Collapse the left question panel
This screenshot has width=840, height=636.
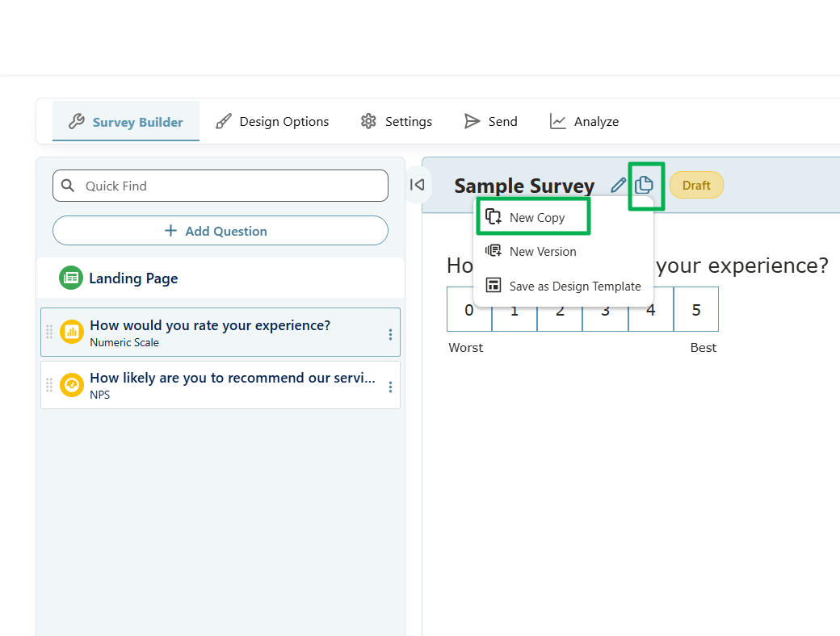click(x=417, y=185)
